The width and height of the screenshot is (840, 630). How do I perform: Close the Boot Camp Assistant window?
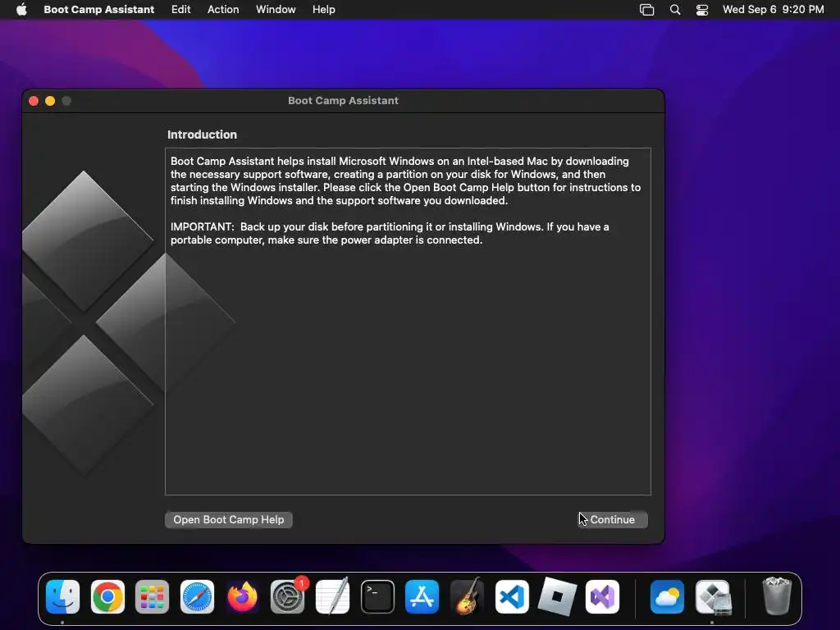click(x=34, y=101)
